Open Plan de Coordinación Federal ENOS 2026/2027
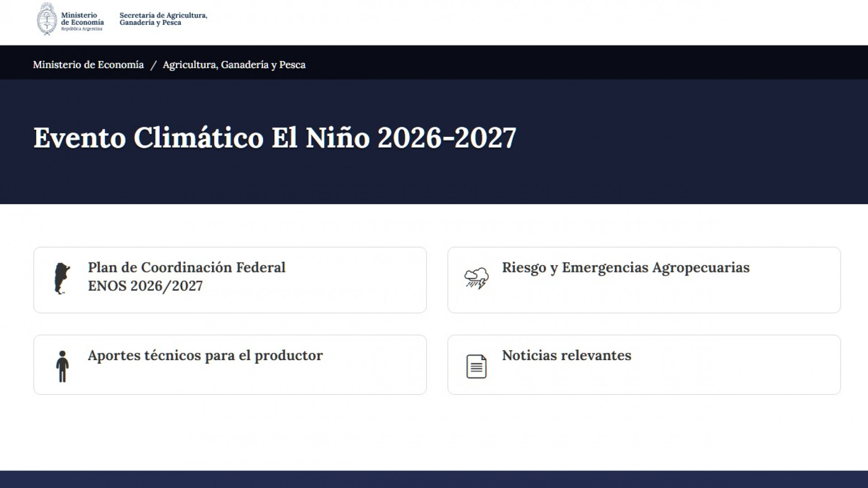This screenshot has height=488, width=868. pos(230,280)
